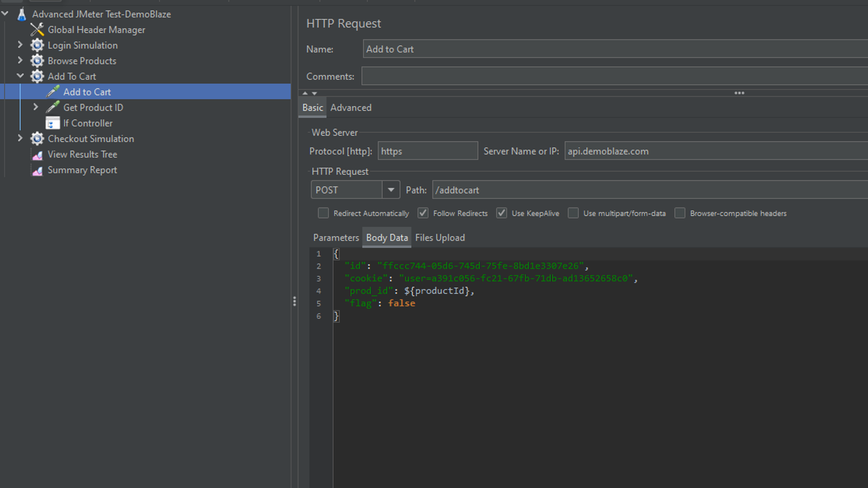Click the Browse Products gear icon
Viewport: 868px width, 488px height.
[x=37, y=61]
